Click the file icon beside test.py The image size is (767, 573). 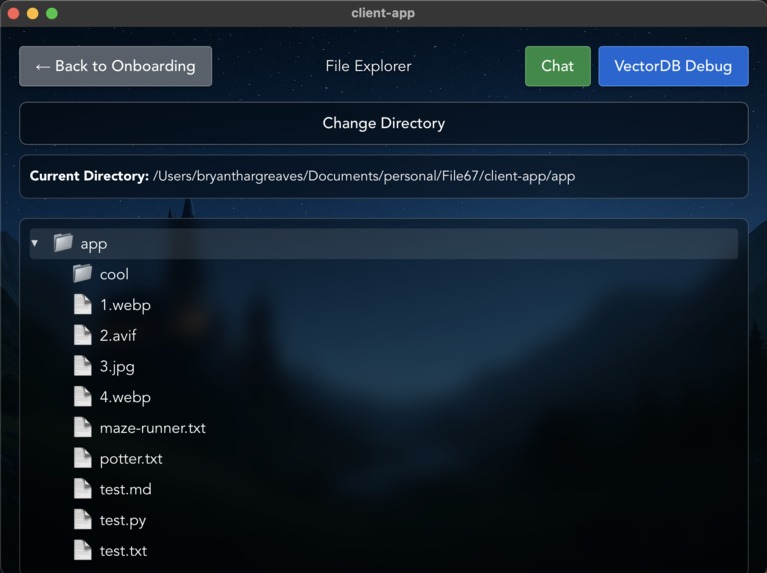tap(83, 520)
